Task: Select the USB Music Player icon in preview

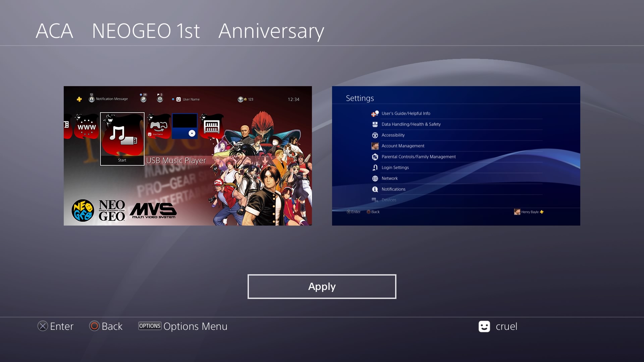Action: pyautogui.click(x=122, y=139)
